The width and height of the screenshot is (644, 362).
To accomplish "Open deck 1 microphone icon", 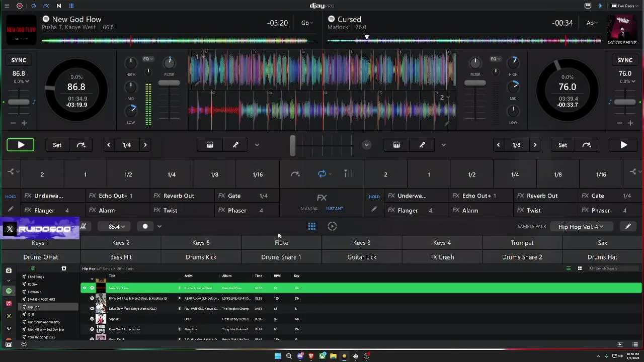I will point(235,145).
